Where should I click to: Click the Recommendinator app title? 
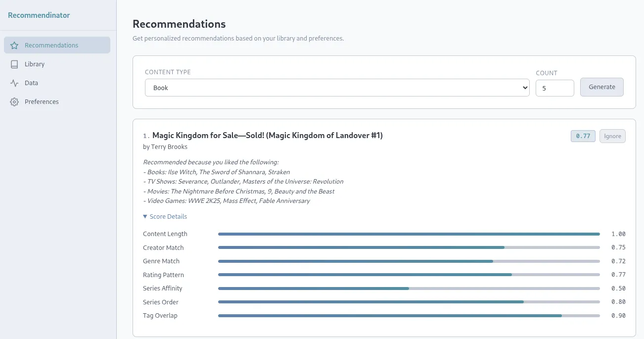(39, 15)
